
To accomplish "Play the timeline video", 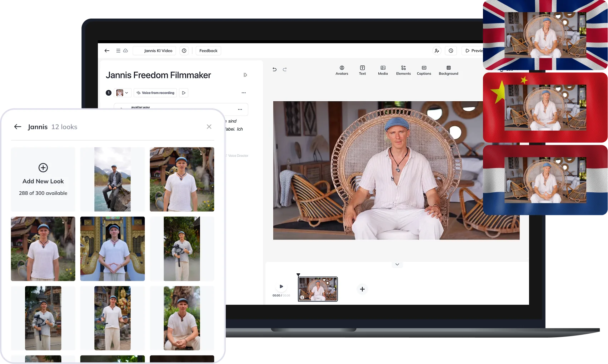I will pyautogui.click(x=281, y=287).
